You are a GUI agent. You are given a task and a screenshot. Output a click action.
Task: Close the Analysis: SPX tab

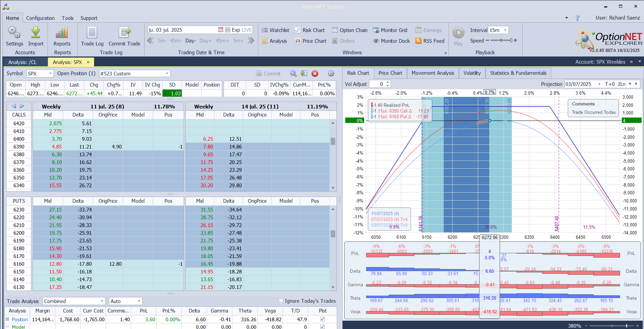[88, 62]
